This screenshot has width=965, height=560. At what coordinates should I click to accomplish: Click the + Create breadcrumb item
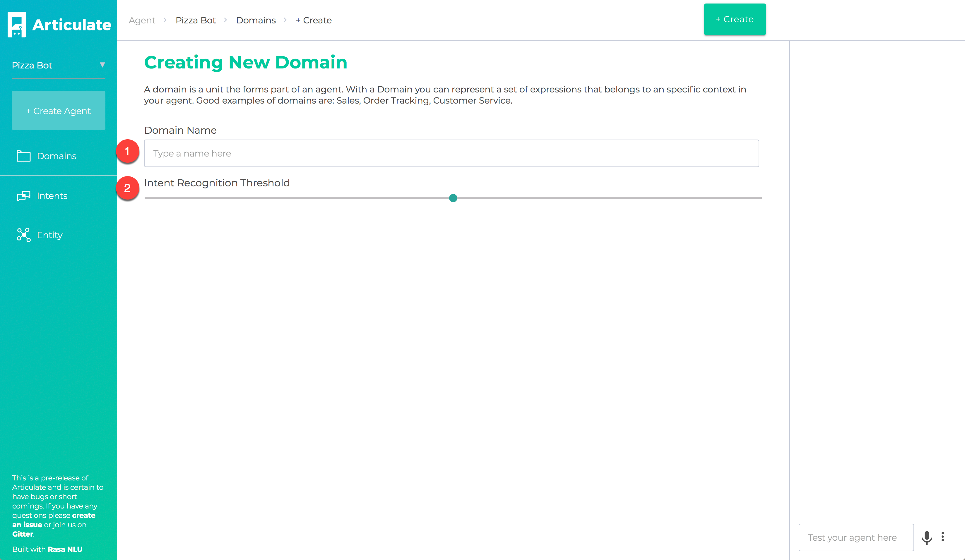coord(314,20)
